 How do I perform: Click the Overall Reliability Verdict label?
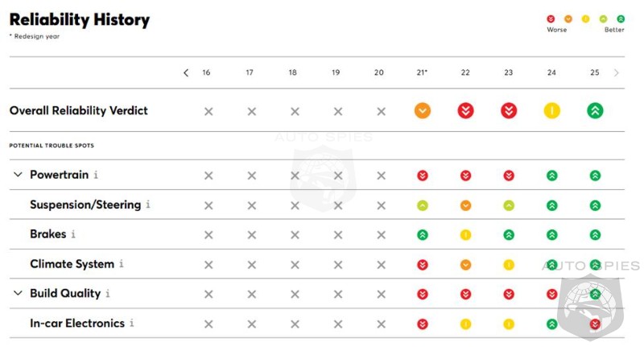pos(78,110)
